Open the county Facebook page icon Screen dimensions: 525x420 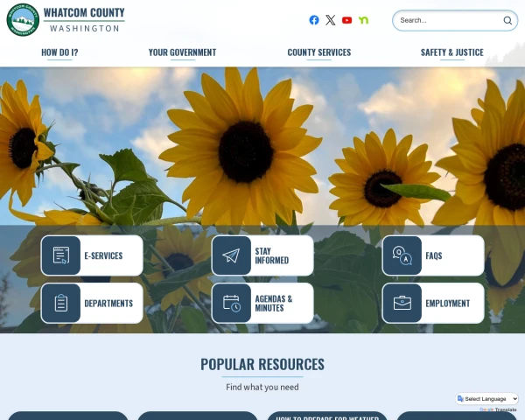click(314, 20)
